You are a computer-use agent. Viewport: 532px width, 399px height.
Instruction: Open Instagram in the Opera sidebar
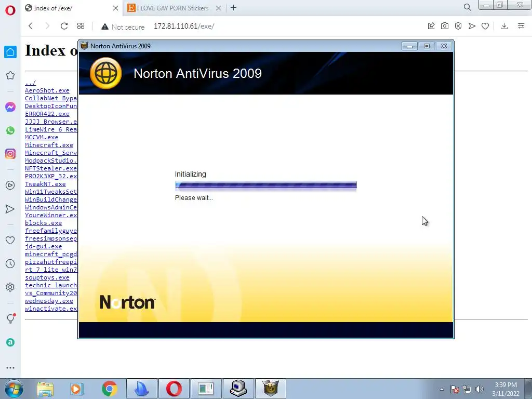pos(10,154)
